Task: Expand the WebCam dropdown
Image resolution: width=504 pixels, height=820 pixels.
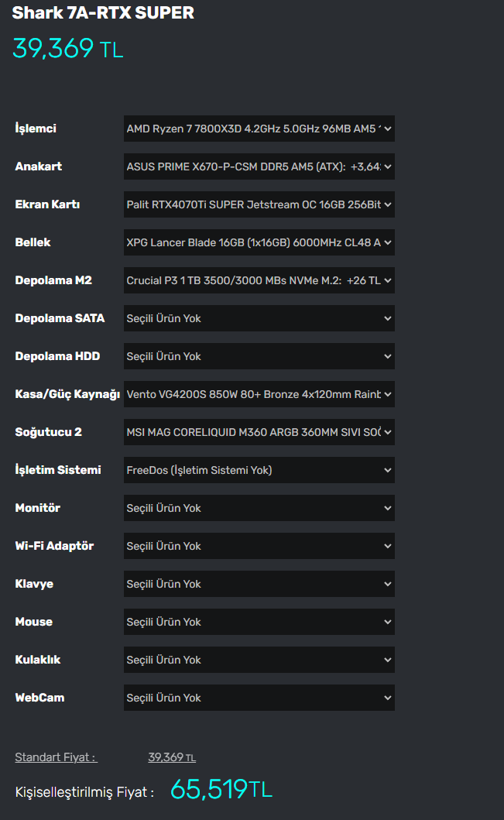Action: [x=259, y=698]
